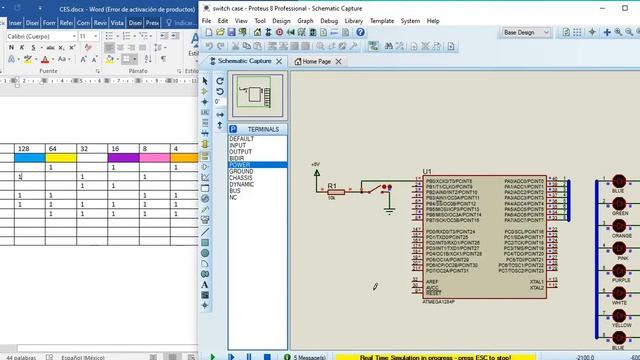The height and width of the screenshot is (360, 640).
Task: Toggle superscript in Word ribbon
Action: point(72,48)
